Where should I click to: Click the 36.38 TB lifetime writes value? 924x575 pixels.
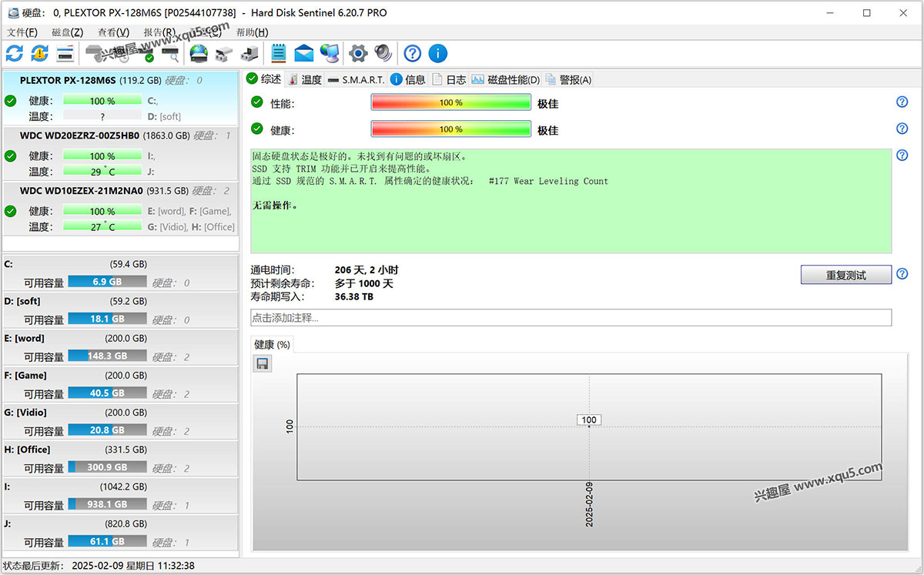(354, 296)
